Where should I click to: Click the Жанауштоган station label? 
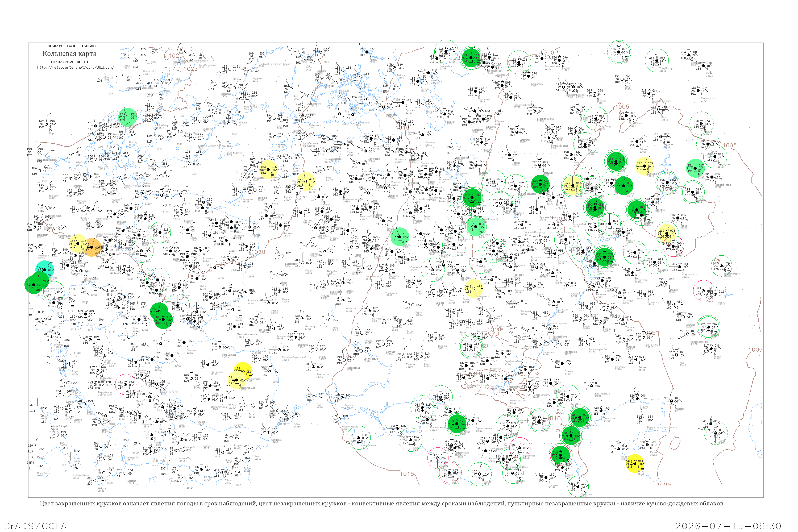602,394
